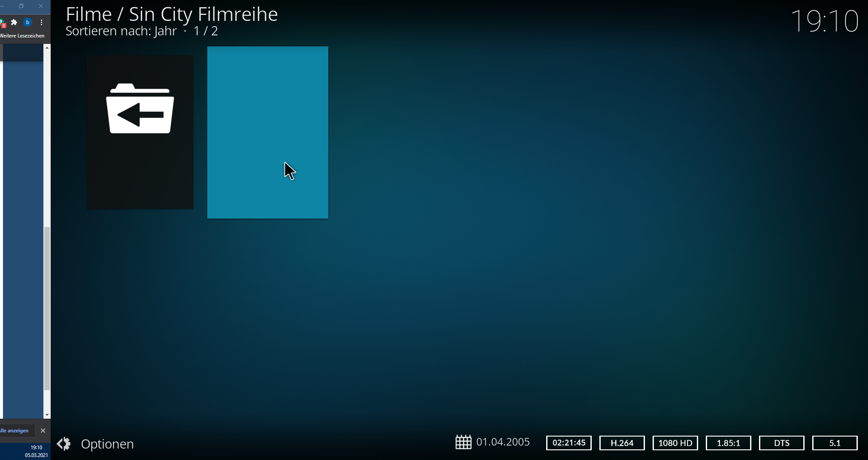The width and height of the screenshot is (868, 460).
Task: Click the H.264 codec badge
Action: click(622, 443)
